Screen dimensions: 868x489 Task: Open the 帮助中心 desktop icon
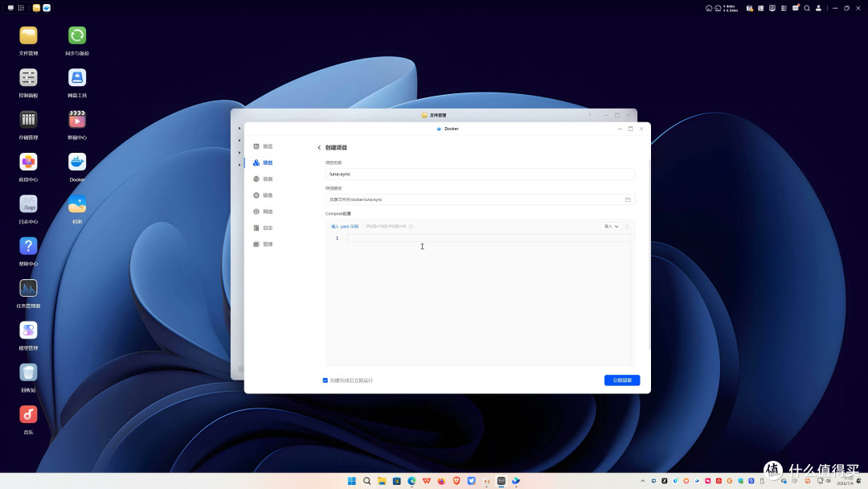28,246
